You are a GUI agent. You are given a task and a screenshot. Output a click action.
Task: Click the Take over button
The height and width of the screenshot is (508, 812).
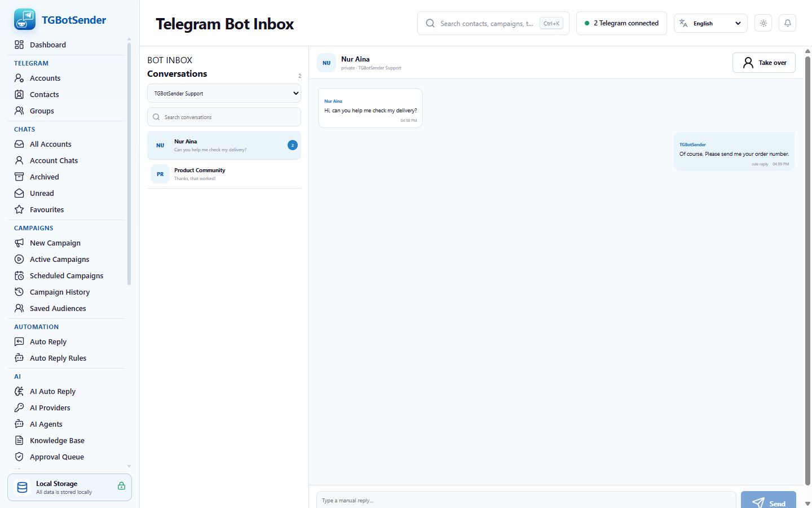(x=764, y=63)
